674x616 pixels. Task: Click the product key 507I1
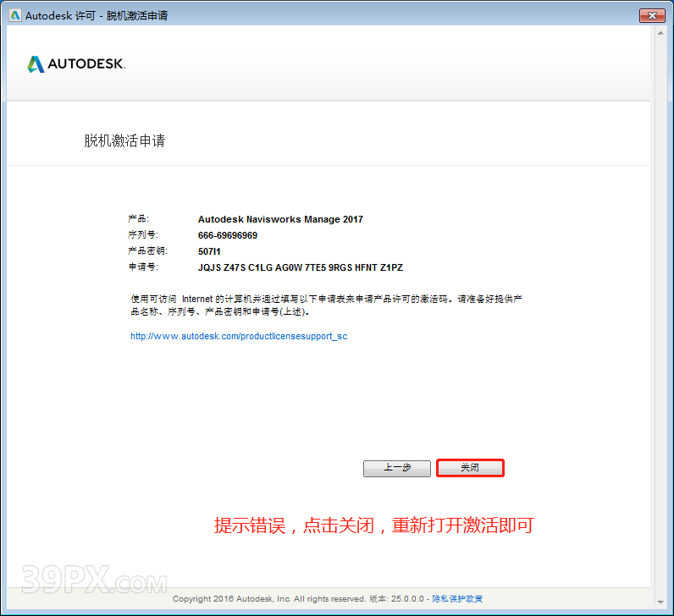pyautogui.click(x=209, y=251)
